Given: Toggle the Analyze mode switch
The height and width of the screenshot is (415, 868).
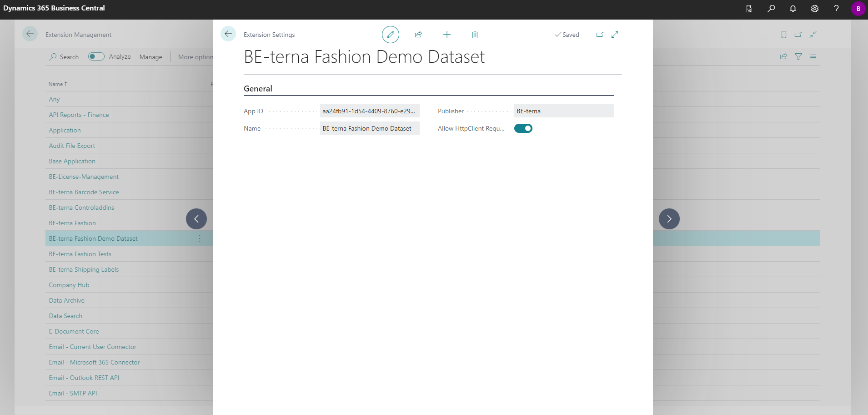Looking at the screenshot, I should click(96, 56).
